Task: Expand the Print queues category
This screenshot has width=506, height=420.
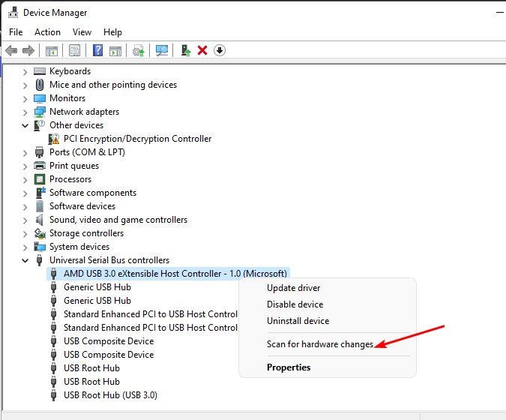Action: 25,166
